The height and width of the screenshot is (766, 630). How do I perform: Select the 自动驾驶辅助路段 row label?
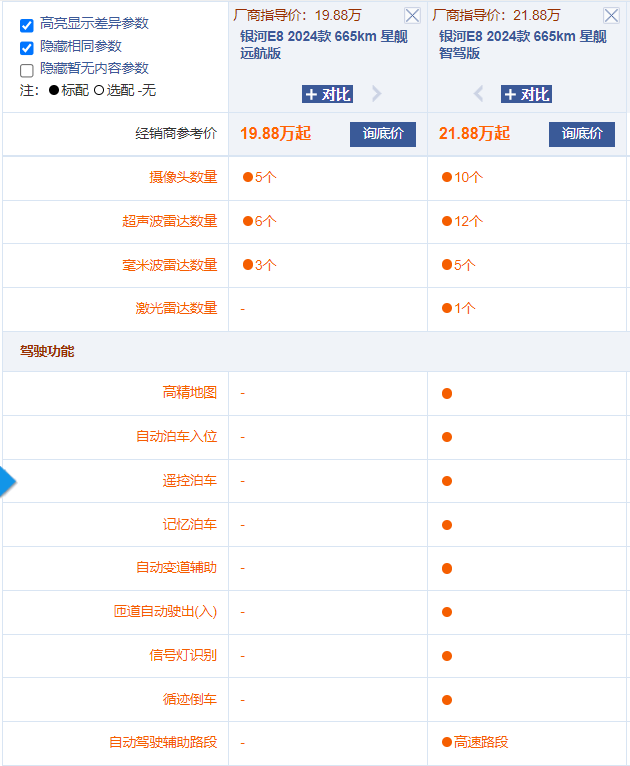163,742
